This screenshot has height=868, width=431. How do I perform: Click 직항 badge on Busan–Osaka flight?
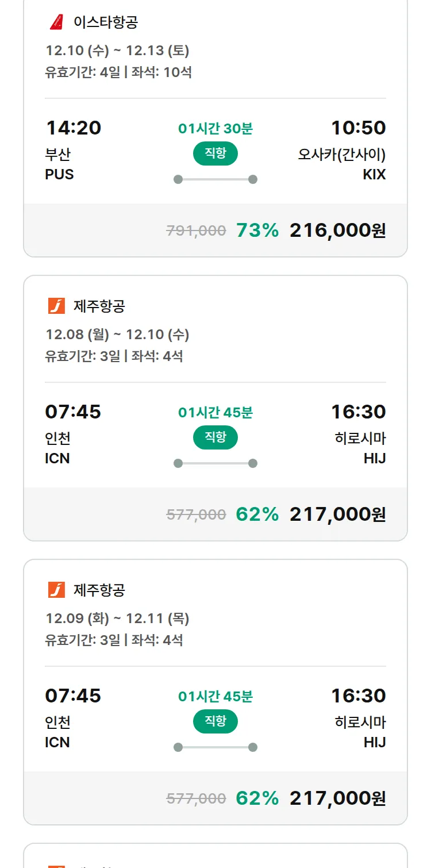215,153
